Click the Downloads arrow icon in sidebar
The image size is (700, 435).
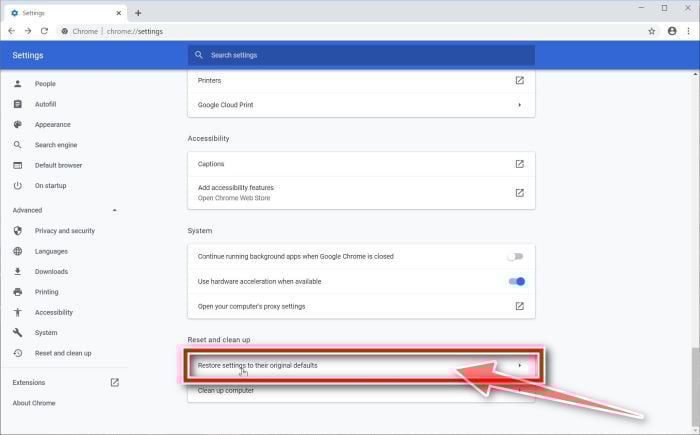tap(18, 271)
